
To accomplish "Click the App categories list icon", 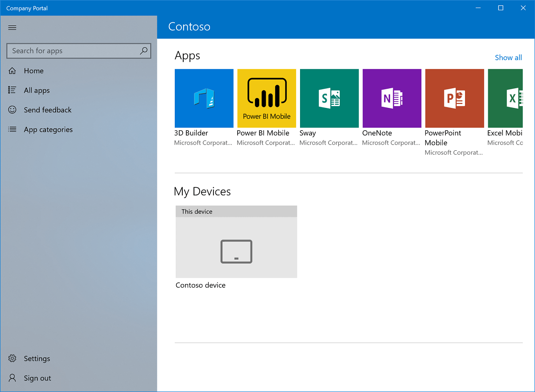I will (x=12, y=129).
